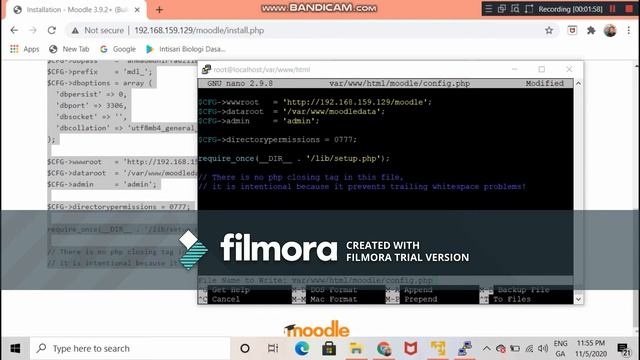Click the 'dbport' => 3306 line on the Moodle page
The height and width of the screenshot is (360, 640).
[x=91, y=105]
